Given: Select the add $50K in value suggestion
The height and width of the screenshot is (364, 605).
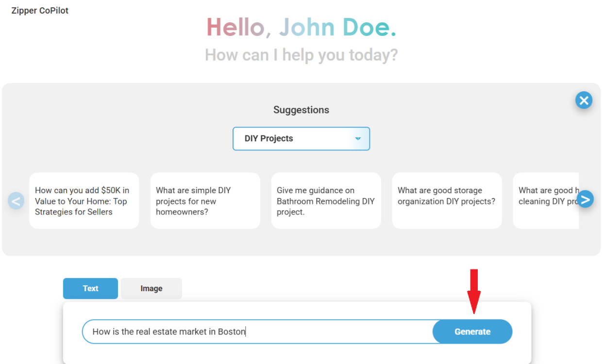Looking at the screenshot, I should pyautogui.click(x=84, y=201).
